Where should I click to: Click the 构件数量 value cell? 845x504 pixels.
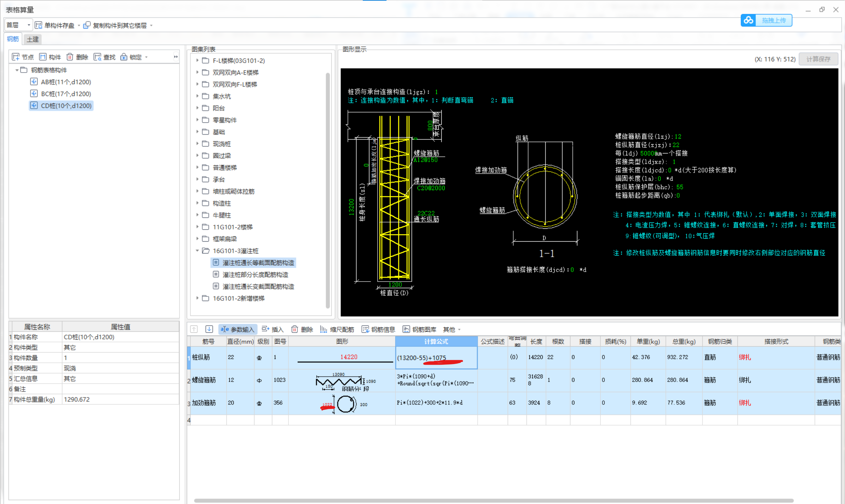(x=120, y=358)
